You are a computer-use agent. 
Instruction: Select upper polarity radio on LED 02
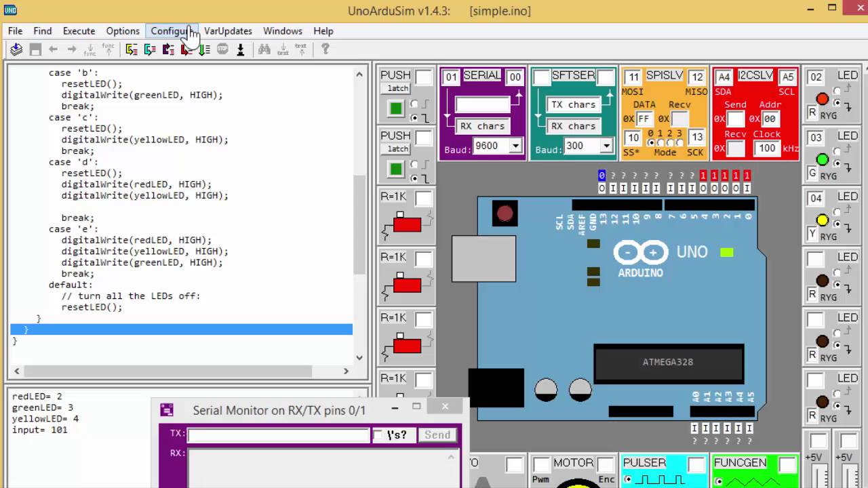tap(837, 90)
